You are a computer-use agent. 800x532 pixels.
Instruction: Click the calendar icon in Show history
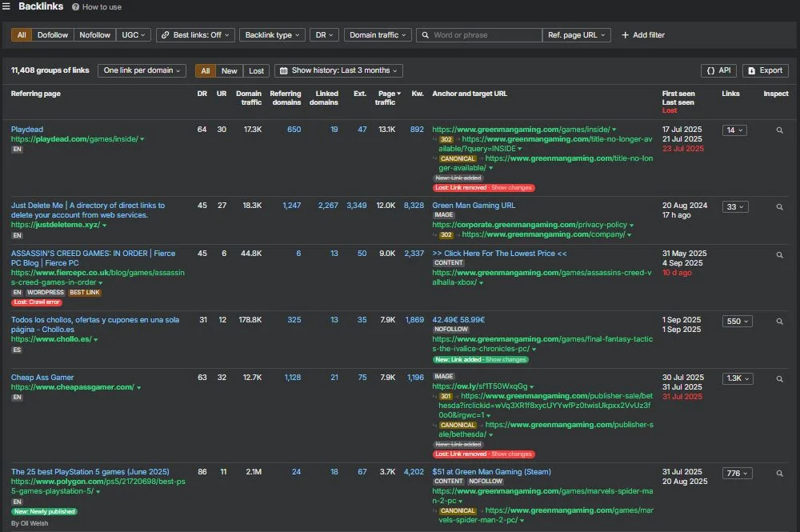pos(284,70)
